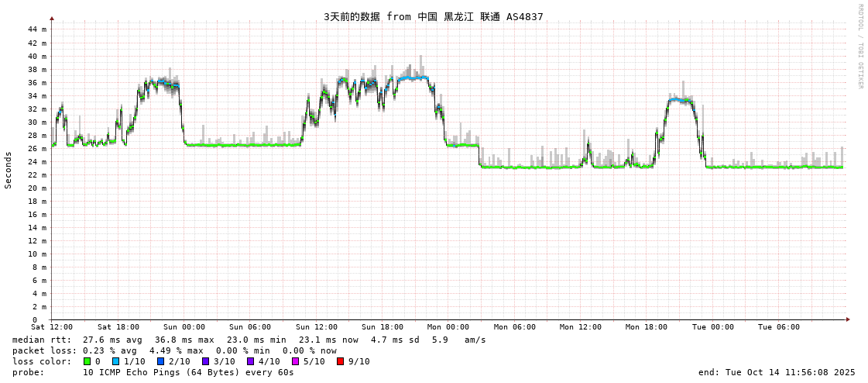Click the 'Sat 12:00' time axis label
Image resolution: width=868 pixels, height=383 pixels.
pyautogui.click(x=52, y=327)
